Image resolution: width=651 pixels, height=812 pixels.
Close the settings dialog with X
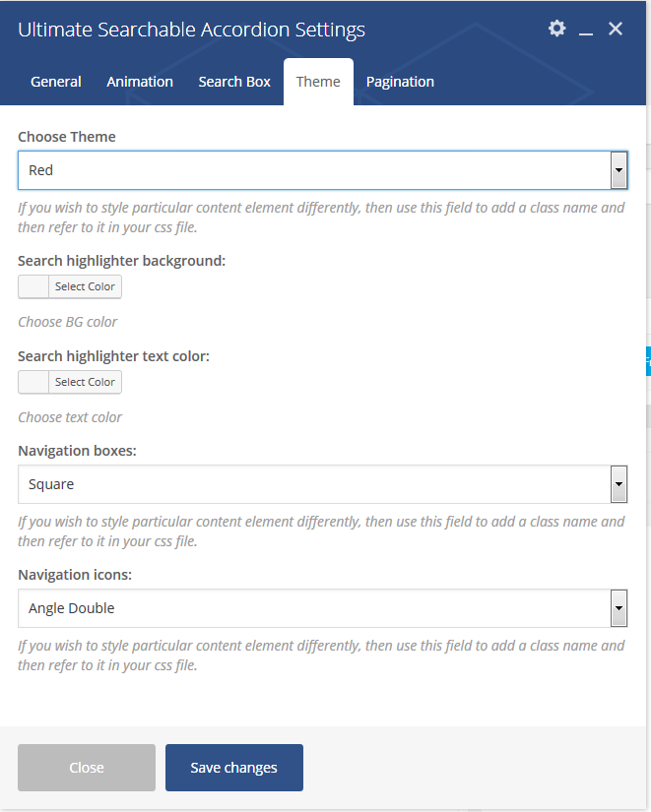(616, 29)
